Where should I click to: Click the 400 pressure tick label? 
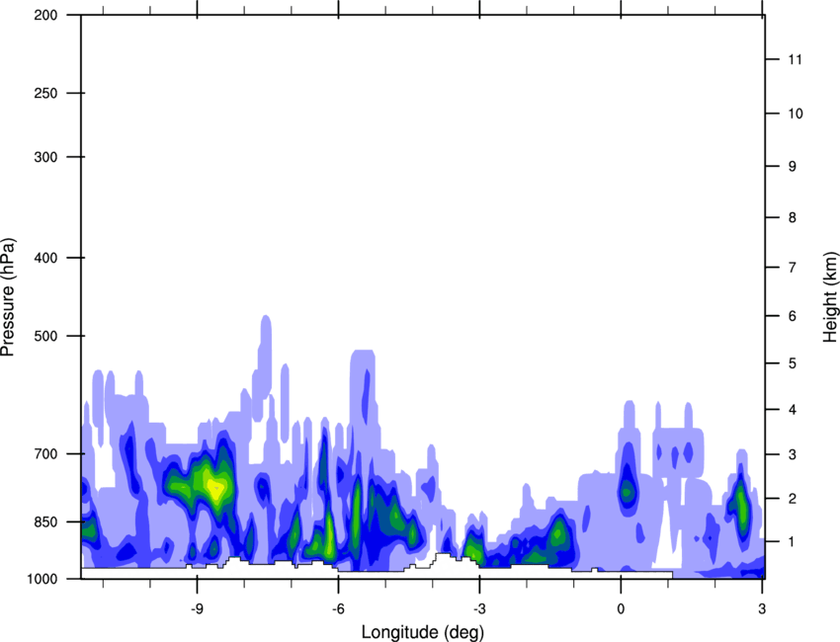click(x=45, y=258)
